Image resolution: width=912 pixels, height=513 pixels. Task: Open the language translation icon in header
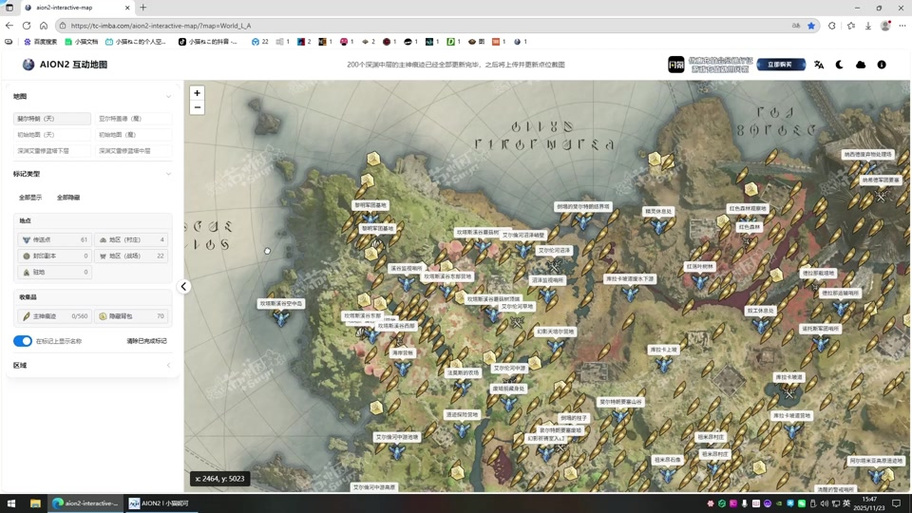[819, 65]
